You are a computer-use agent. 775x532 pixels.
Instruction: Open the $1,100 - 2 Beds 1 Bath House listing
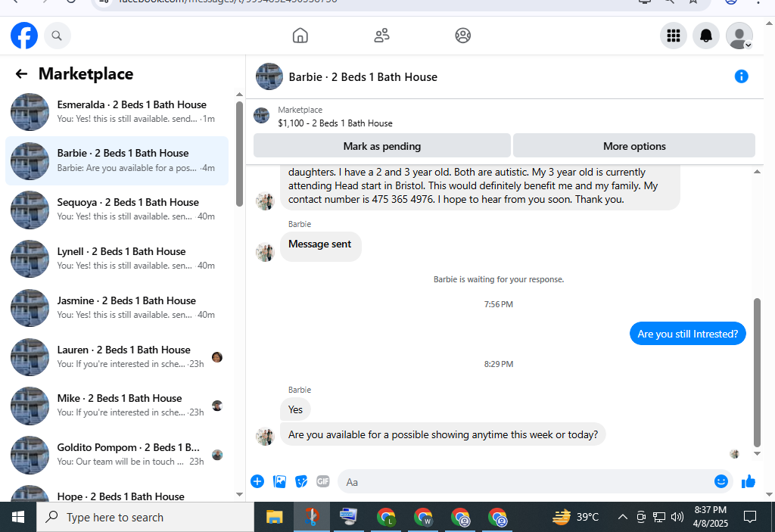point(335,123)
